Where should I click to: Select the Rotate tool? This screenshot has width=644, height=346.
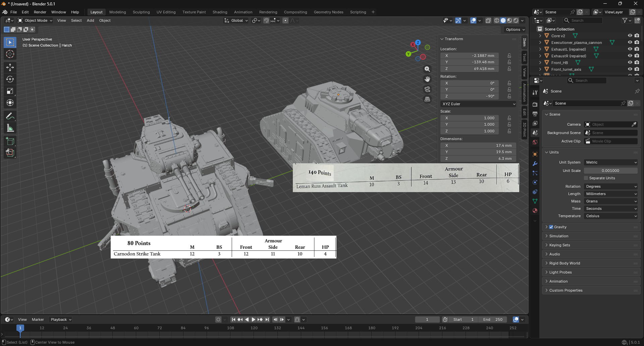coord(10,79)
